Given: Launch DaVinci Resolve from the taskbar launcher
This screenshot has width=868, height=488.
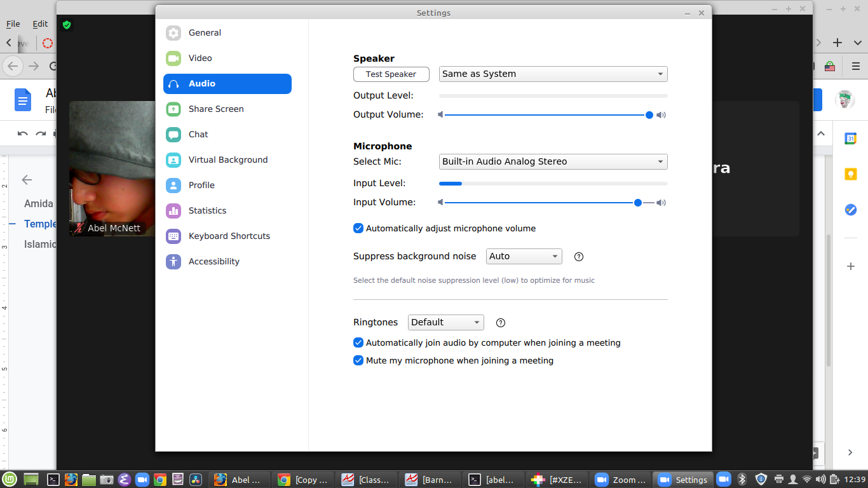Looking at the screenshot, I should [x=196, y=480].
